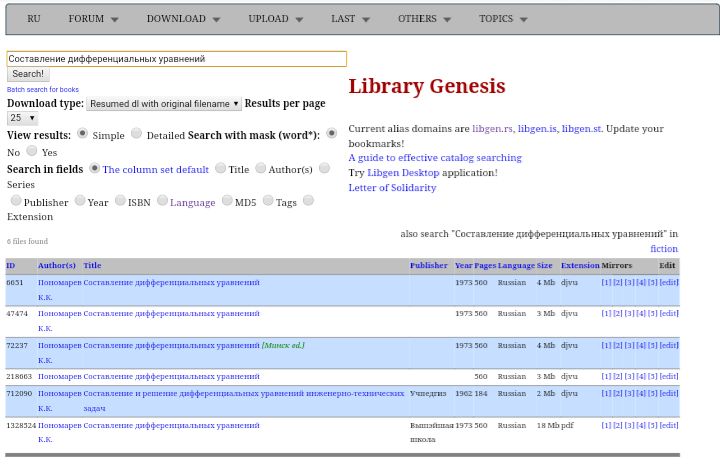Expand the DOWNLOAD menu in navbar
This screenshot has height=472, width=720.
tap(183, 19)
